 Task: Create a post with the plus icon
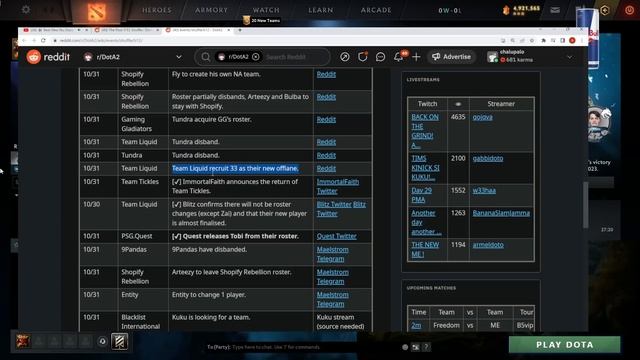(416, 57)
